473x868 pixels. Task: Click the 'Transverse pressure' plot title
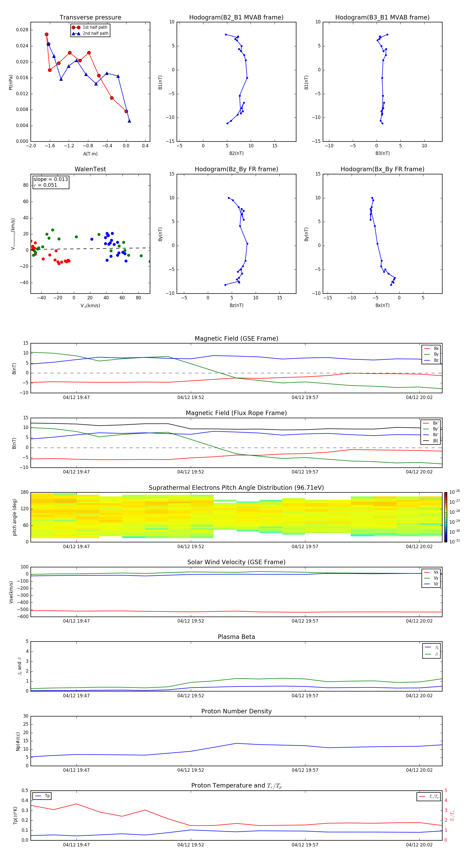[90, 18]
